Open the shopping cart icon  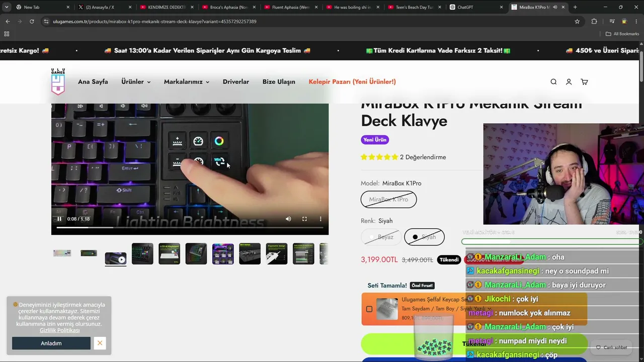click(584, 82)
